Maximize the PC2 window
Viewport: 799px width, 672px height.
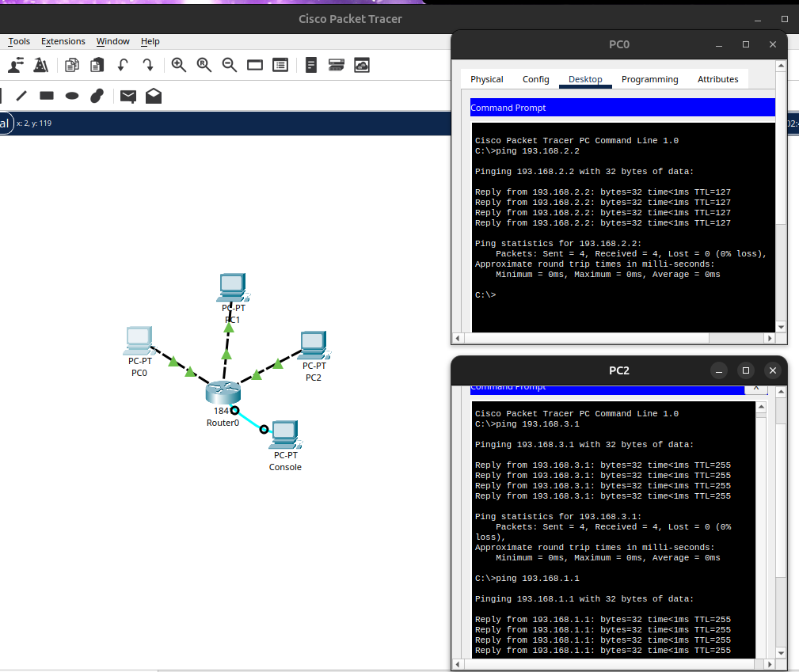tap(746, 371)
